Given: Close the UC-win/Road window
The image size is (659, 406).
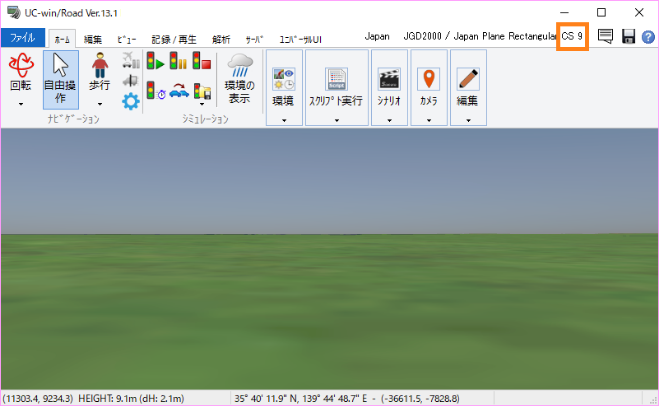Looking at the screenshot, I should click(639, 13).
